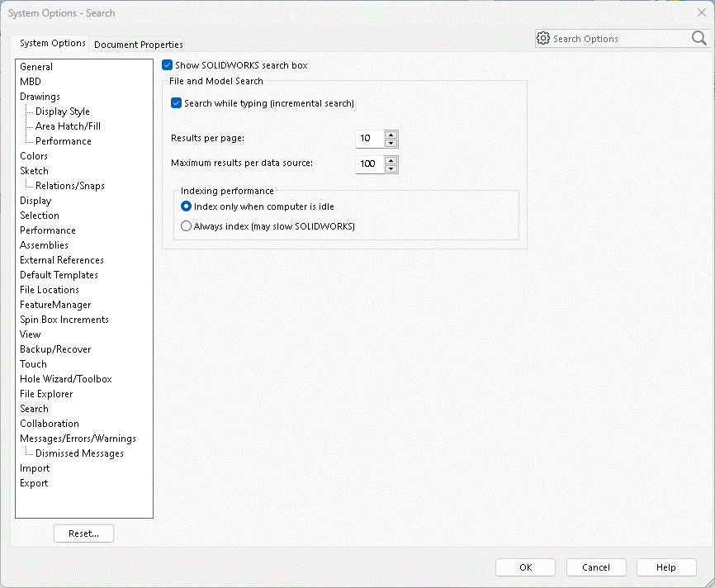The image size is (715, 588).
Task: Open Export options
Action: (x=34, y=483)
